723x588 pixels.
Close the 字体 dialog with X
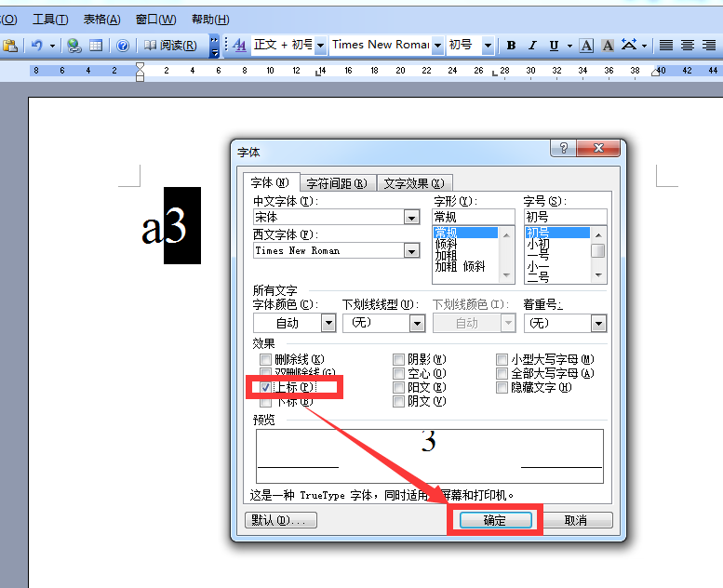tap(598, 149)
